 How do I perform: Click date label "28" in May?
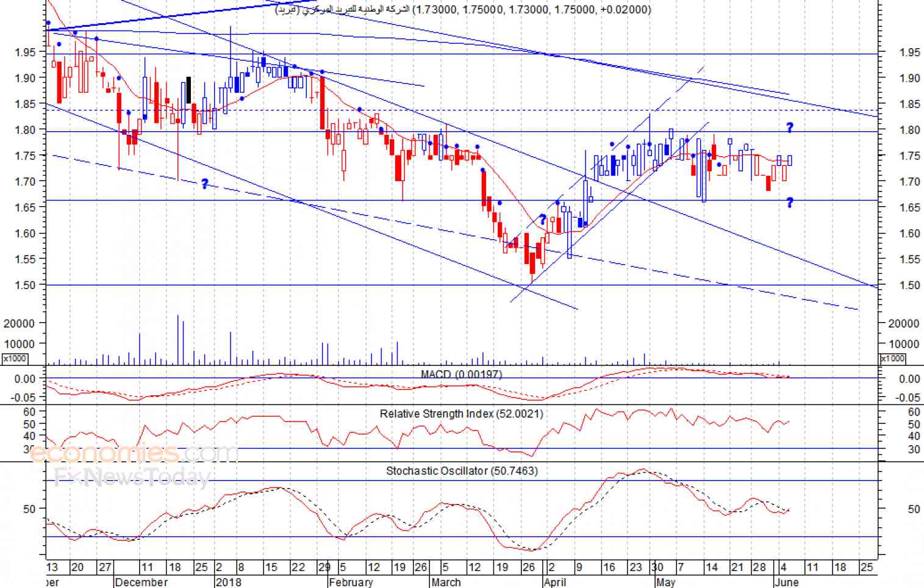click(x=759, y=567)
